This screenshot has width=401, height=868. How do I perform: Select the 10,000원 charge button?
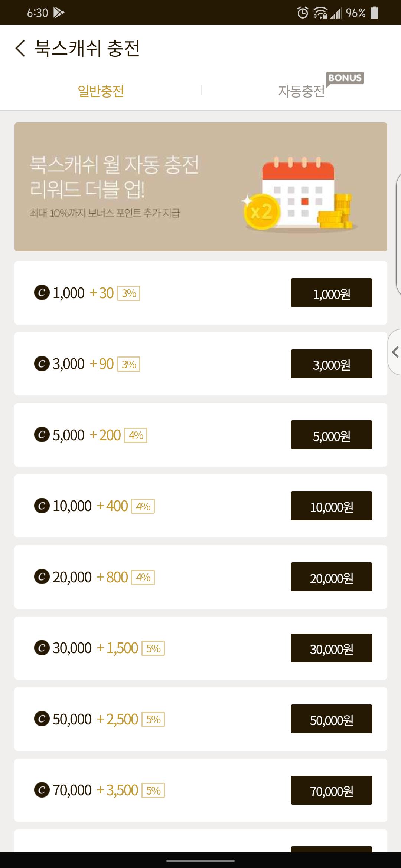(x=331, y=506)
